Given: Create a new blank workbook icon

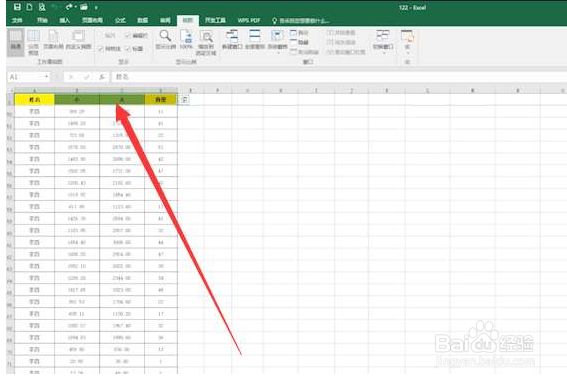Looking at the screenshot, I should click(x=29, y=7).
